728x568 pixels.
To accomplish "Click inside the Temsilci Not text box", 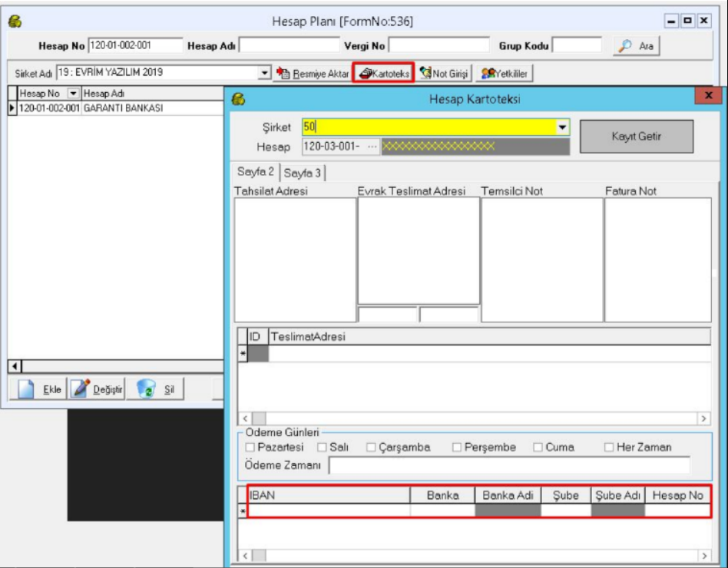I will [542, 260].
